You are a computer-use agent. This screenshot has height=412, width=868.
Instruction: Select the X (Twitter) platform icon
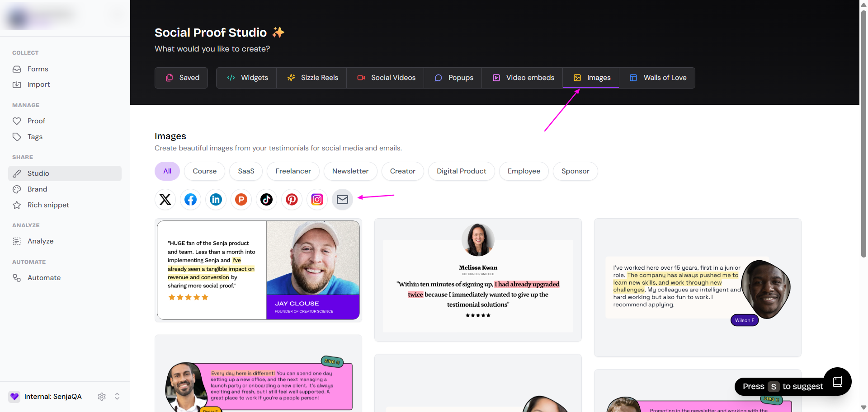(165, 199)
